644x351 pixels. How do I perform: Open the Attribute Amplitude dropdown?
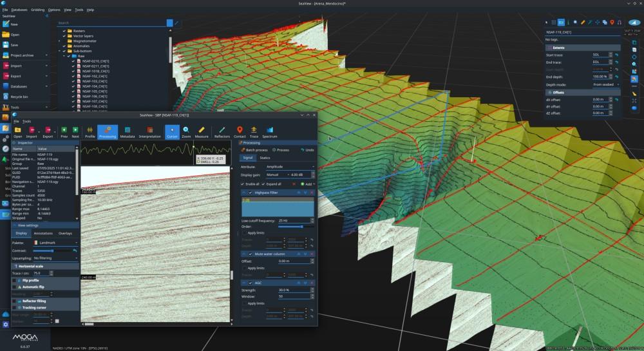pyautogui.click(x=290, y=166)
